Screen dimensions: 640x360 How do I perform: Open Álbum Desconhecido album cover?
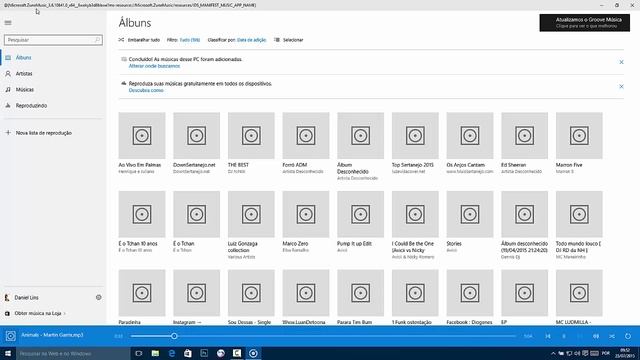360,136
